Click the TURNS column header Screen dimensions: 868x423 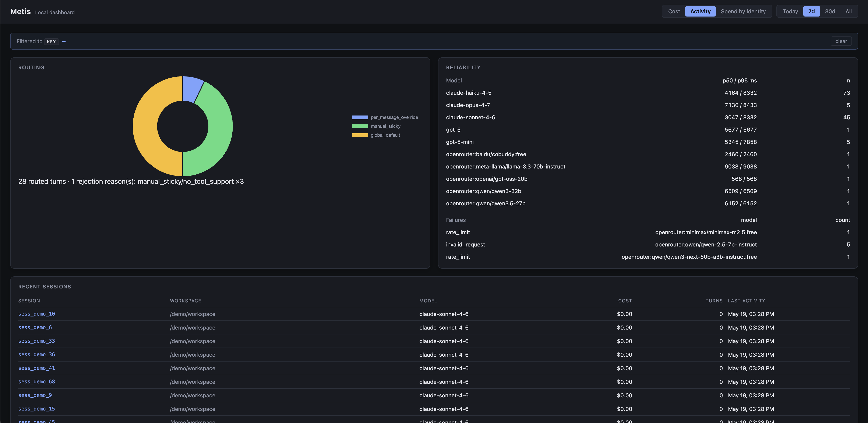714,301
